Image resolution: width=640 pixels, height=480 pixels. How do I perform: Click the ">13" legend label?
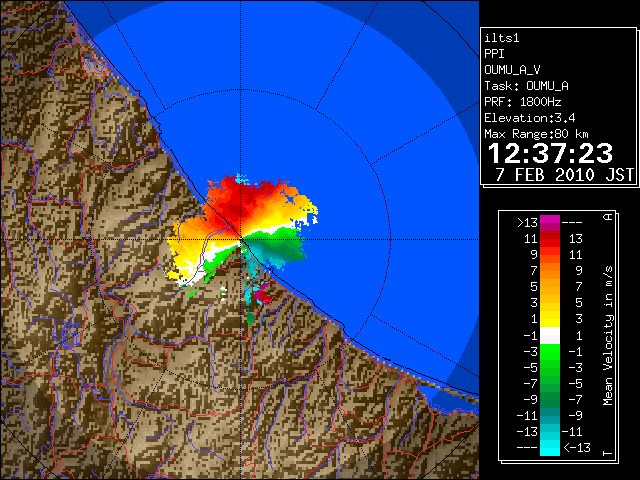[x=527, y=223]
